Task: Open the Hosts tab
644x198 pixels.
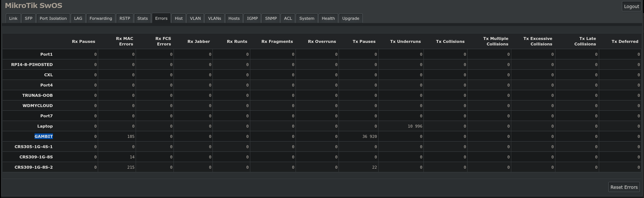Action: click(234, 18)
